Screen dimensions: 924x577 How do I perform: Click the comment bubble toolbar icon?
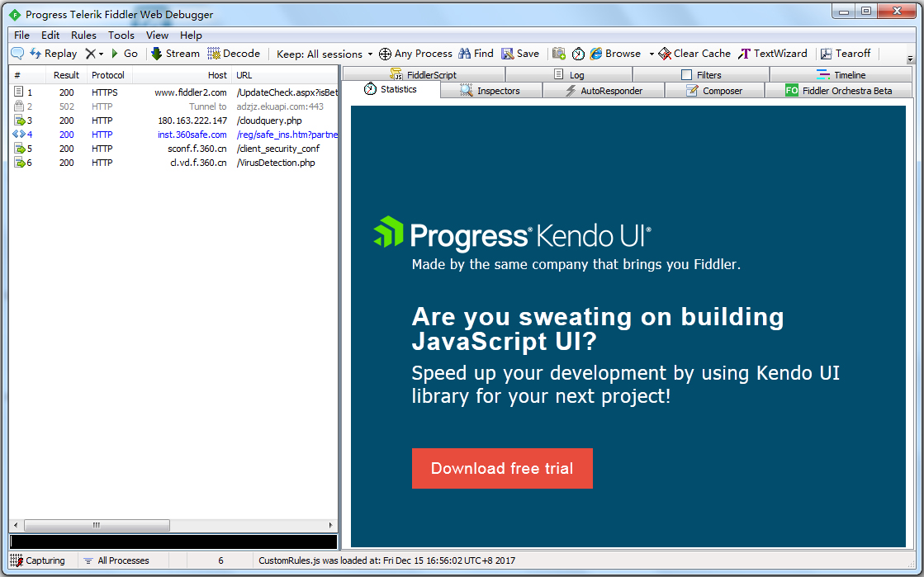pos(17,54)
